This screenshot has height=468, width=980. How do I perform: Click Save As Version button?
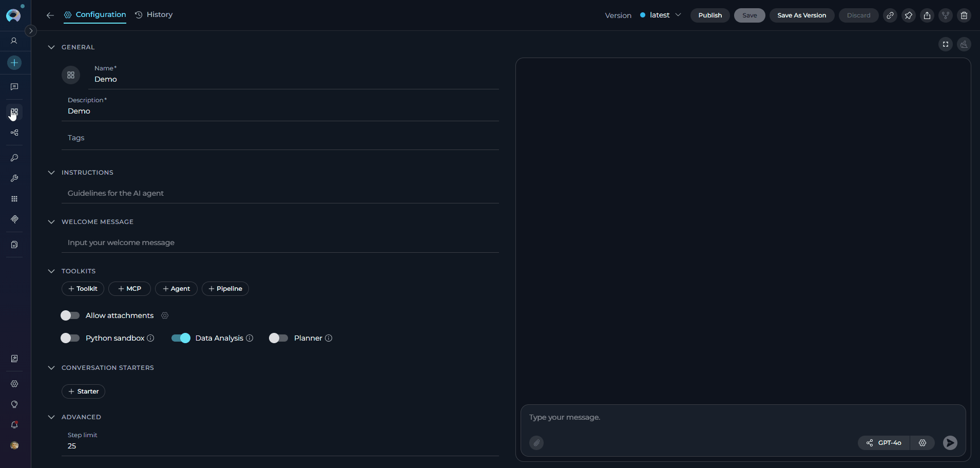802,15
